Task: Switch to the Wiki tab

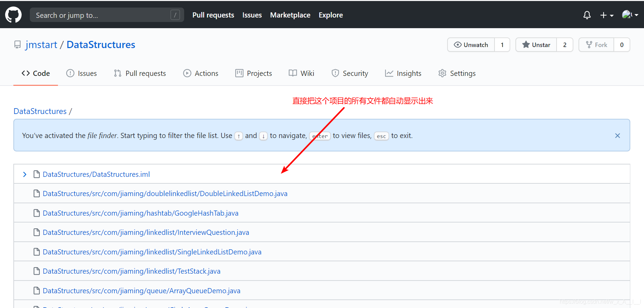Action: tap(301, 73)
